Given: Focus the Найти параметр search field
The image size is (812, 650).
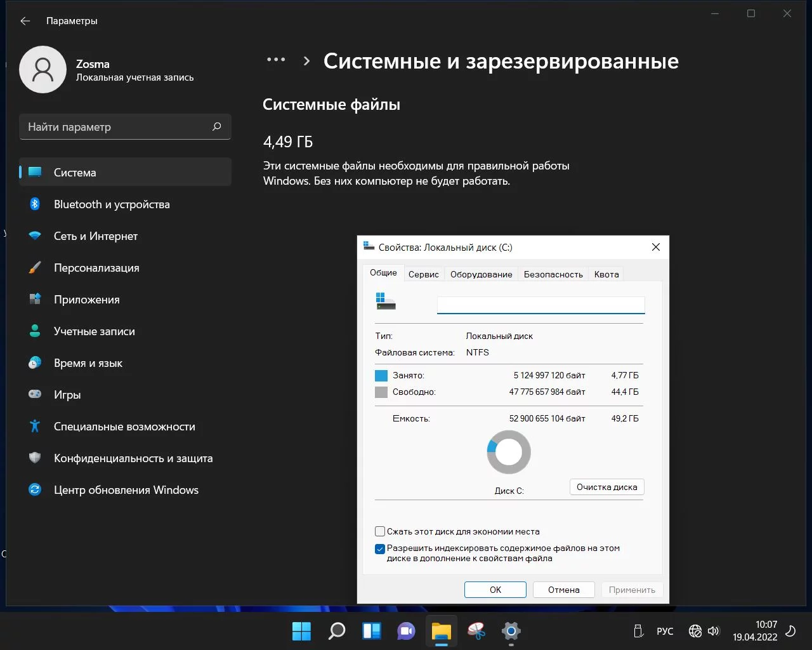Looking at the screenshot, I should 125,126.
